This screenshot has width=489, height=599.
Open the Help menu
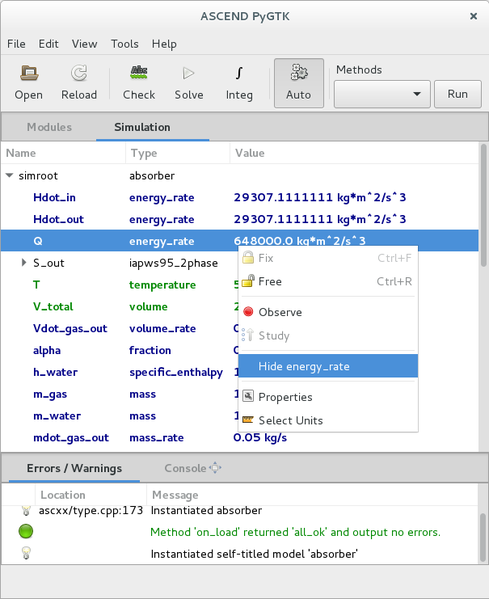(164, 44)
